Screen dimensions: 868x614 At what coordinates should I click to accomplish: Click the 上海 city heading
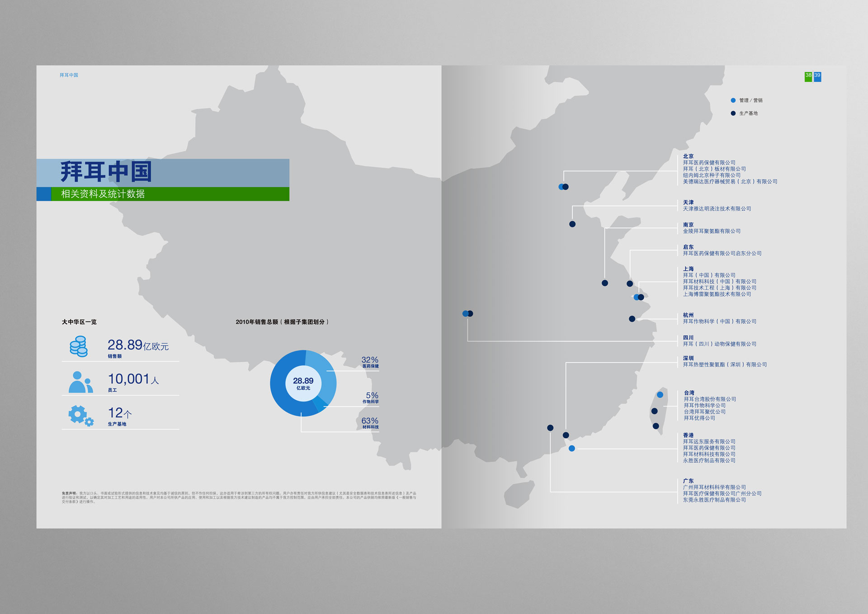coord(688,269)
